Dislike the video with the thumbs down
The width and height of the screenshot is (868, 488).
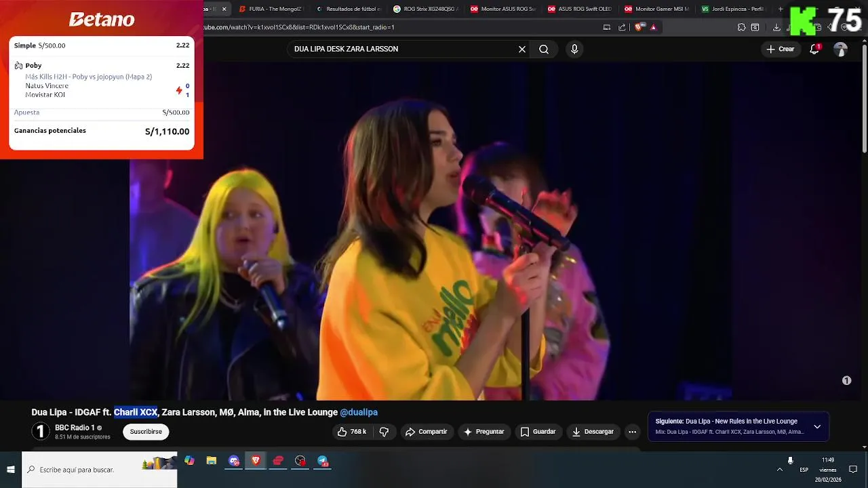coord(384,432)
